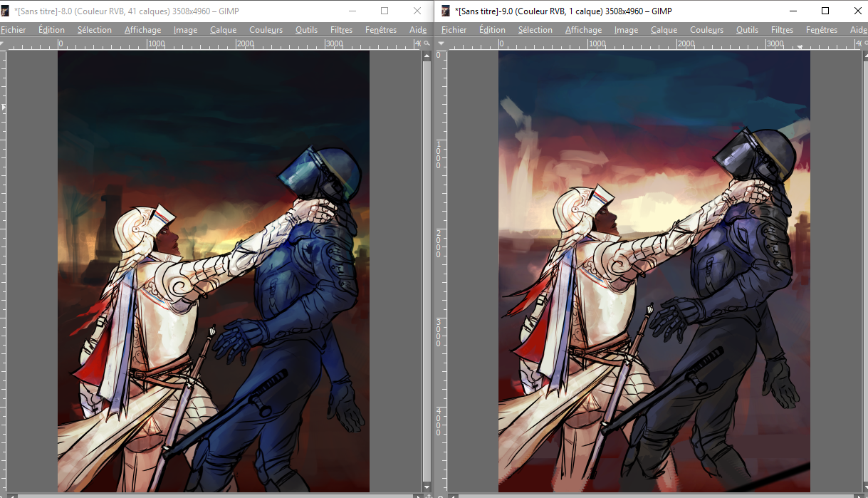The width and height of the screenshot is (868, 498).
Task: Open the Affichage menu in the right window
Action: coord(583,30)
